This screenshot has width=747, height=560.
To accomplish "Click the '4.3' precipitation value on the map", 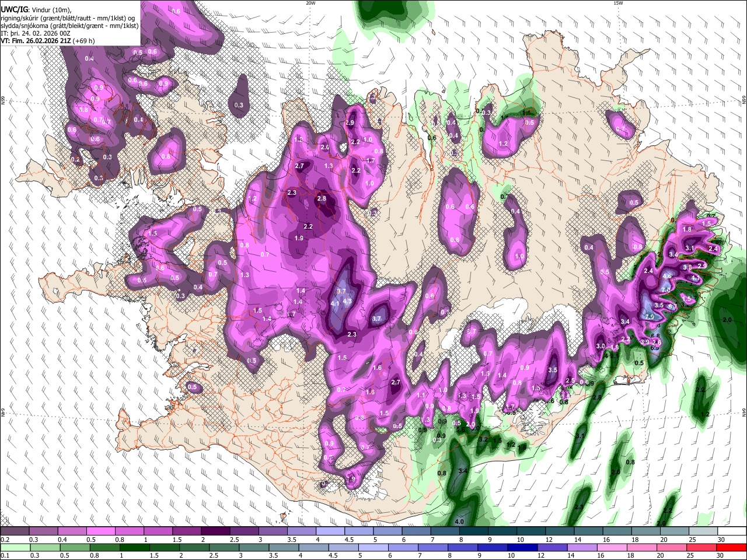I will pyautogui.click(x=347, y=301).
